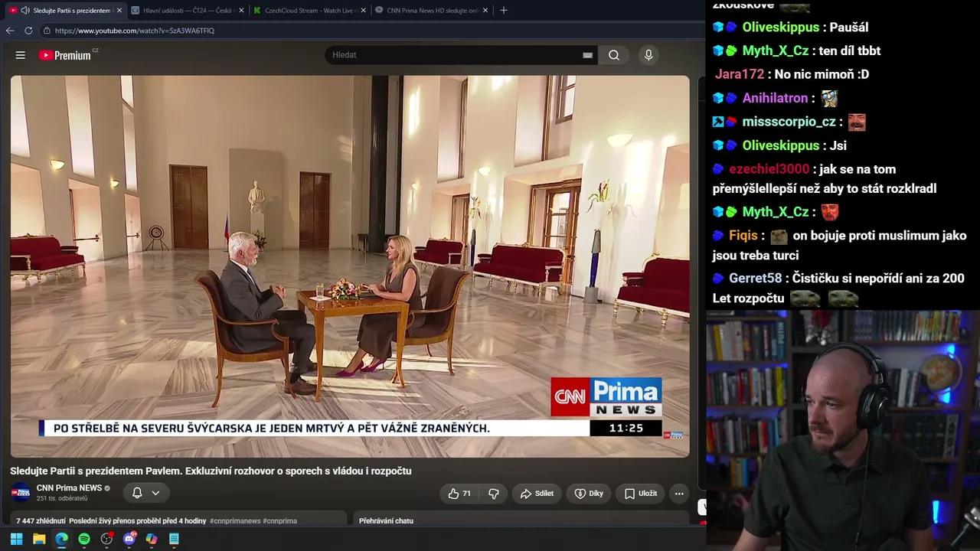Click the chat username ezechiel3000
980x551 pixels.
[769, 169]
